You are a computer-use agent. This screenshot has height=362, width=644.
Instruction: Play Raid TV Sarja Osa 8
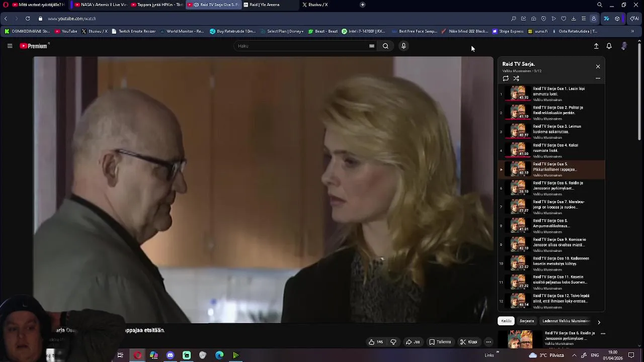[551, 226]
